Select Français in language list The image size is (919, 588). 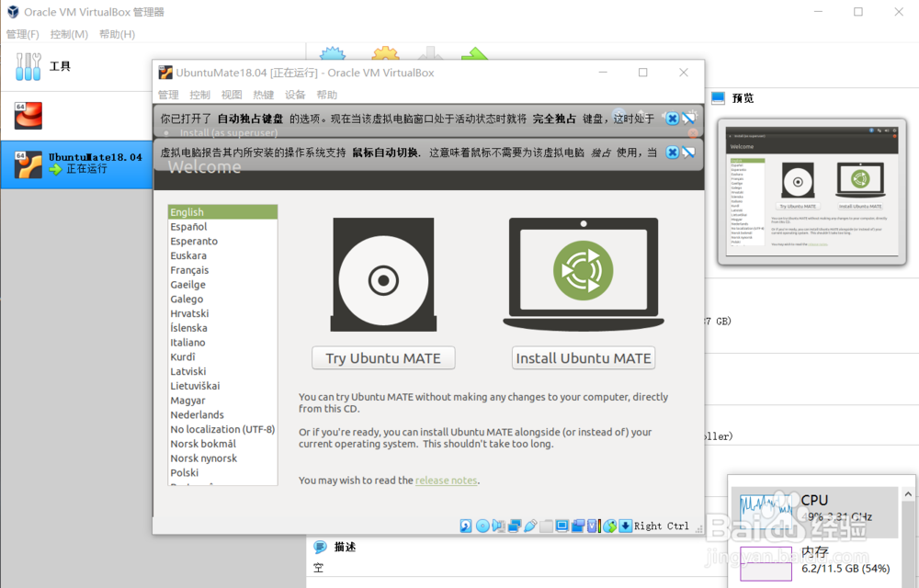click(222, 270)
